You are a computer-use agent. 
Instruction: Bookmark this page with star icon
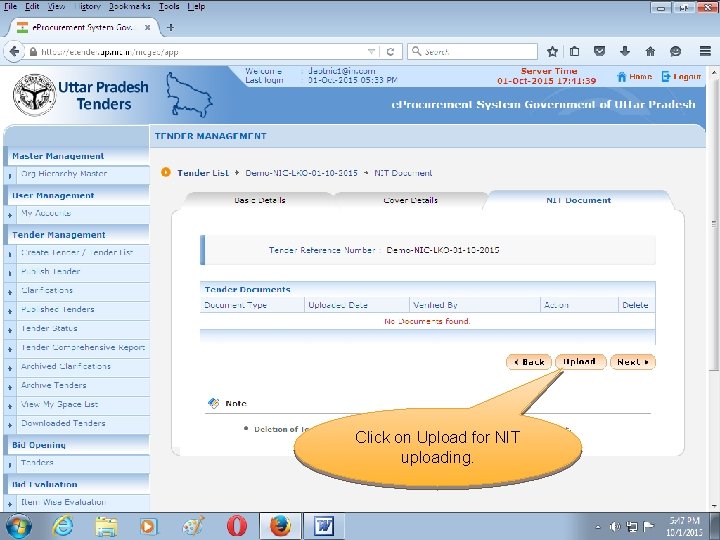pos(552,51)
